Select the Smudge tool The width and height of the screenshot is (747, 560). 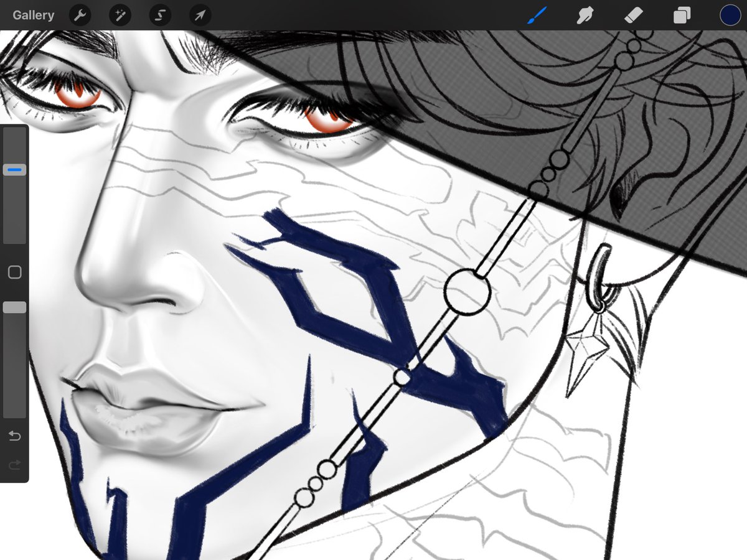585,16
